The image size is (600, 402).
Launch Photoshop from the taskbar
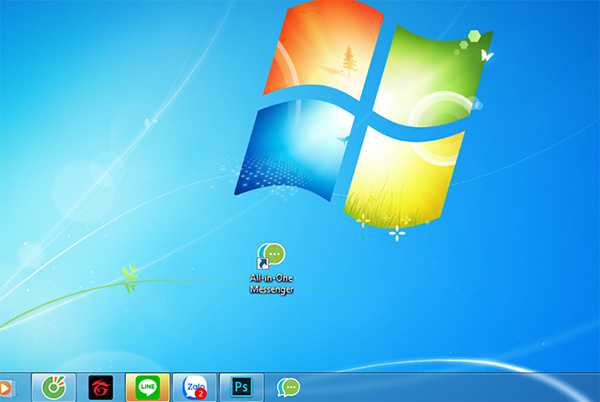click(241, 386)
